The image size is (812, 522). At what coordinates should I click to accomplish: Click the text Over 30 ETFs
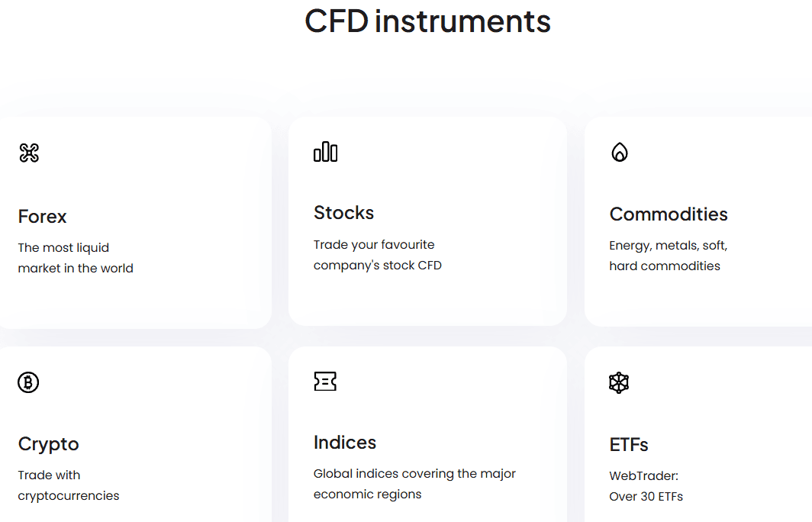pyautogui.click(x=646, y=496)
